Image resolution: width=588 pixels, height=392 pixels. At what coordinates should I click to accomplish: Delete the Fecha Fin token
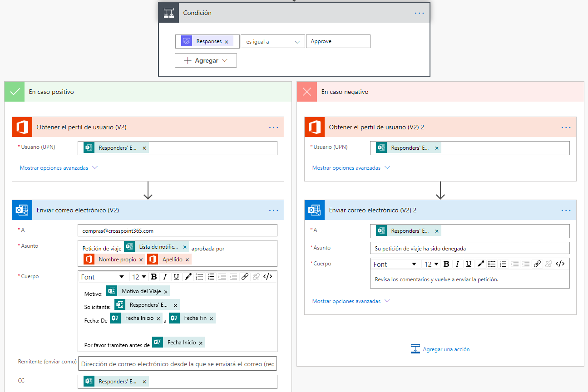[x=211, y=318]
